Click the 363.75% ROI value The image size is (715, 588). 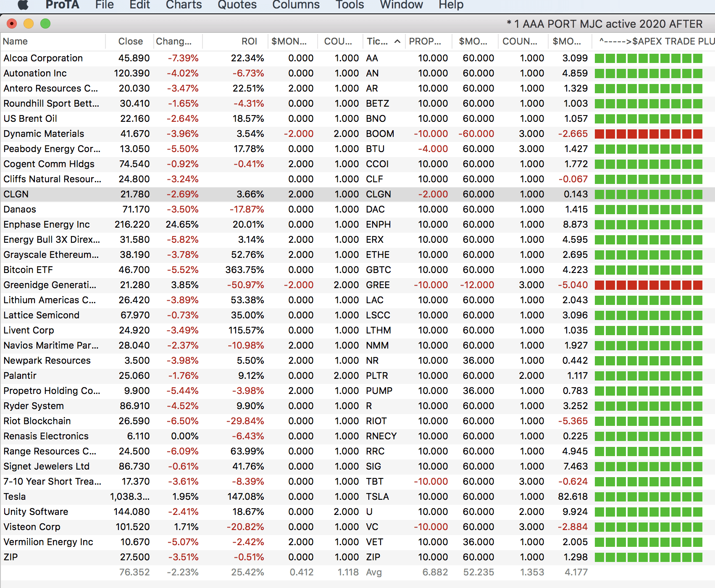[245, 270]
